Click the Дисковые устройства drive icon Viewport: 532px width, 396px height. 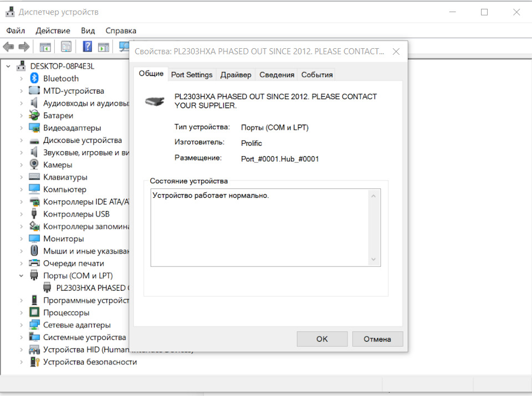(34, 140)
